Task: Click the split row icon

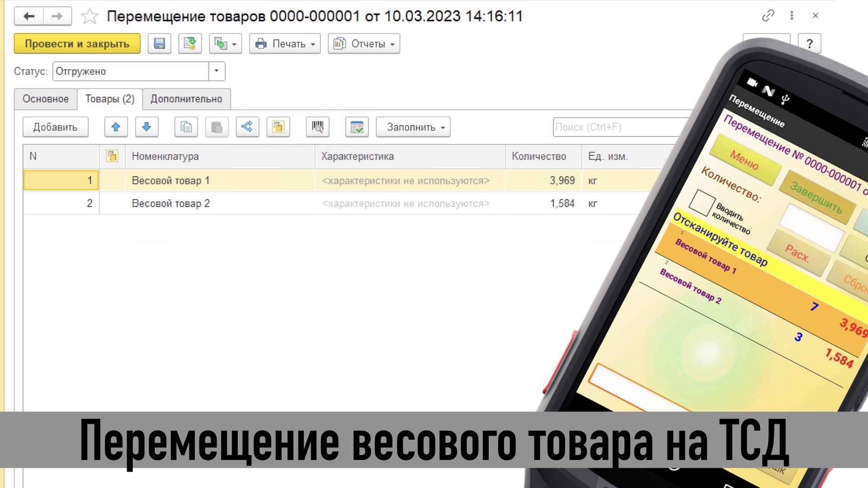Action: pyautogui.click(x=247, y=127)
